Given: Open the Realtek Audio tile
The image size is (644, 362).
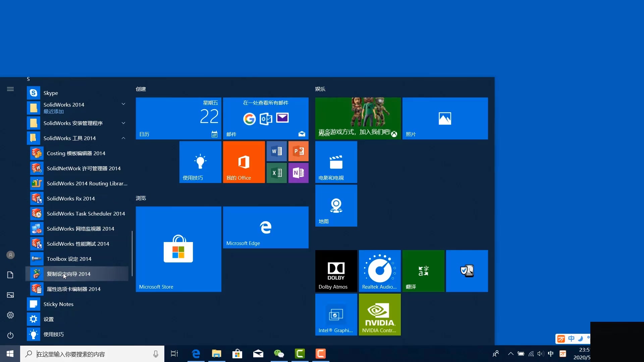Looking at the screenshot, I should point(380,271).
